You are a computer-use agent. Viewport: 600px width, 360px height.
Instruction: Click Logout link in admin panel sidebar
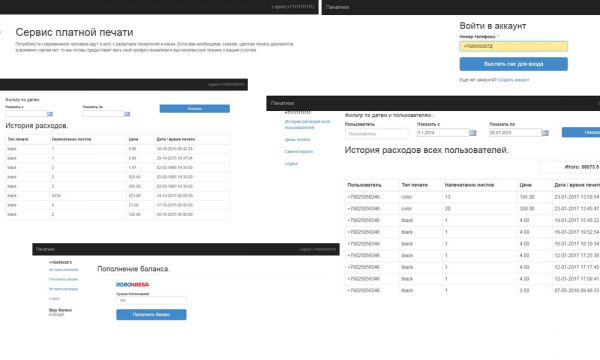[x=291, y=164]
